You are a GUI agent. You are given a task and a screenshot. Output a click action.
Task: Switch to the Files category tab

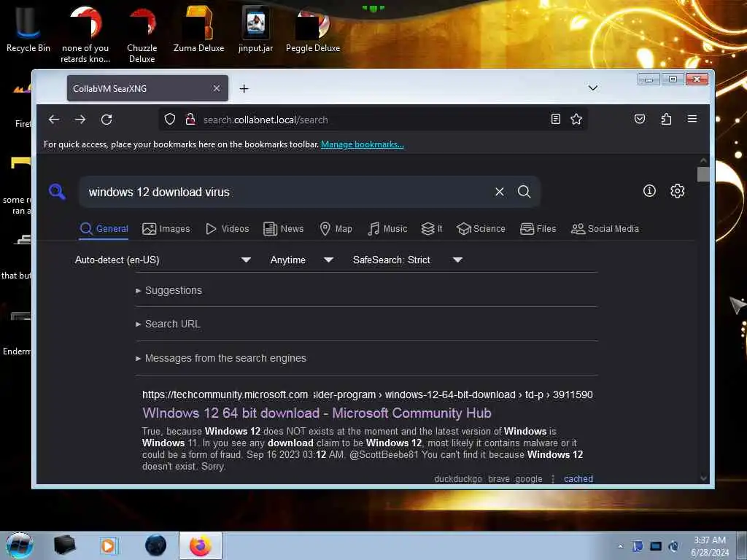click(x=538, y=229)
